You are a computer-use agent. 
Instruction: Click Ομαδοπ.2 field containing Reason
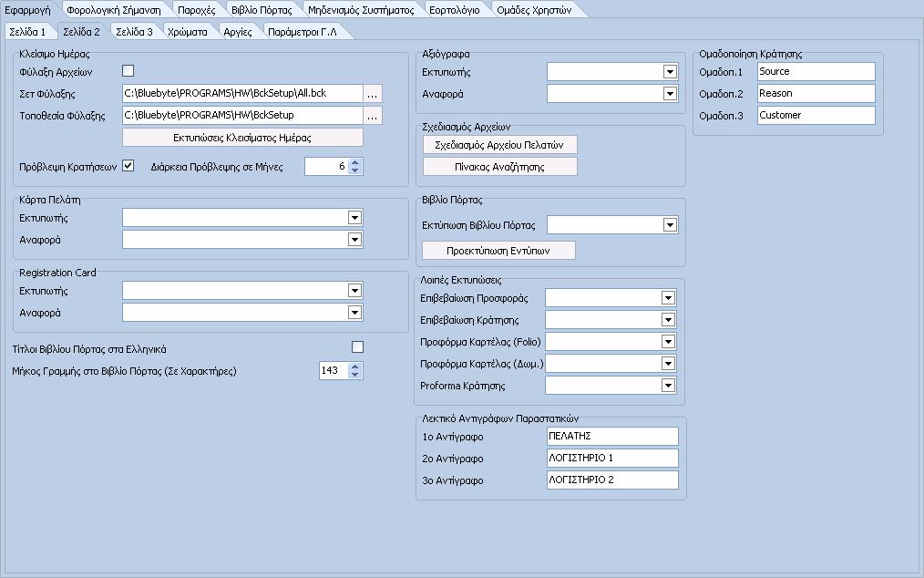[816, 93]
